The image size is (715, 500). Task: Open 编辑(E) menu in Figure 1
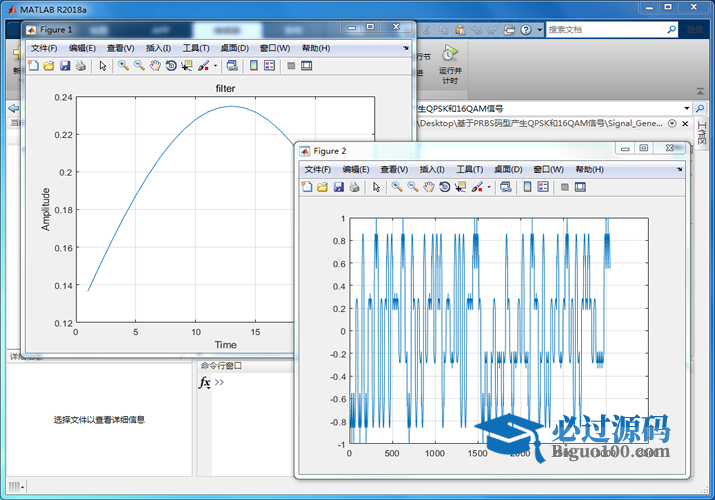click(82, 48)
